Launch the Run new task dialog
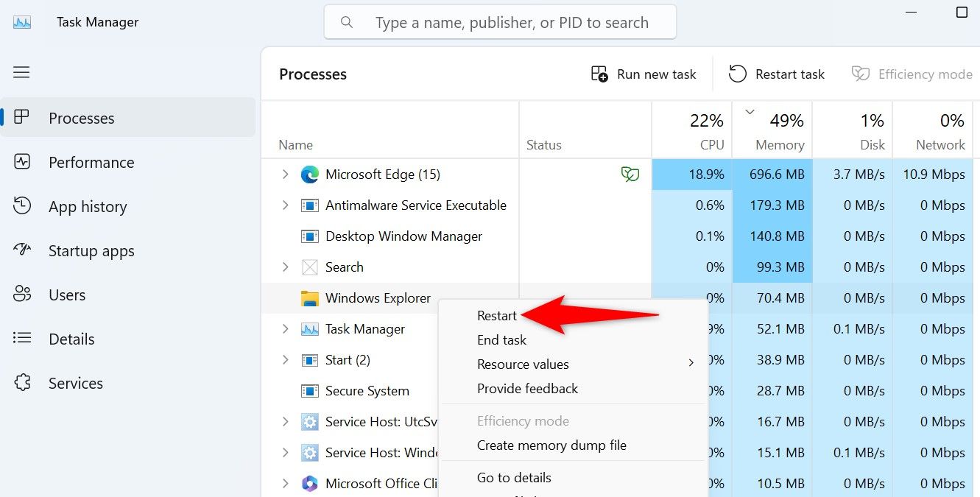Viewport: 980px width, 497px height. click(644, 74)
